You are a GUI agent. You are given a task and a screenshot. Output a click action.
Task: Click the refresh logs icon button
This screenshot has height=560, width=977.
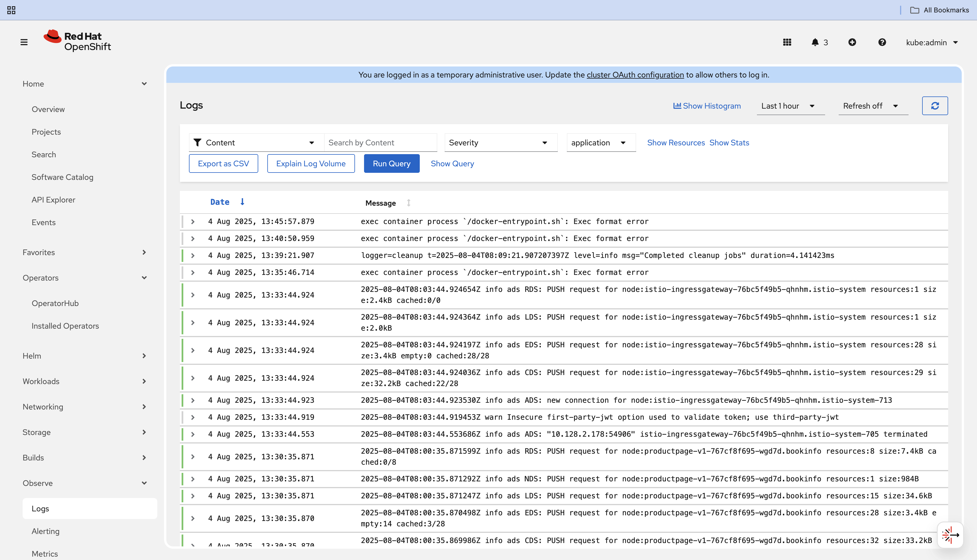(935, 106)
